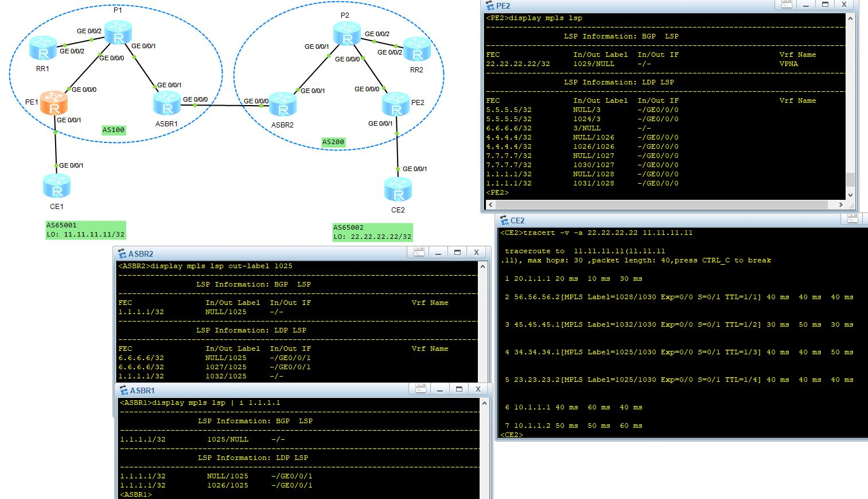The height and width of the screenshot is (499, 868).
Task: Click 1026/1025 label entry in ASBR1 terminal
Action: (228, 485)
